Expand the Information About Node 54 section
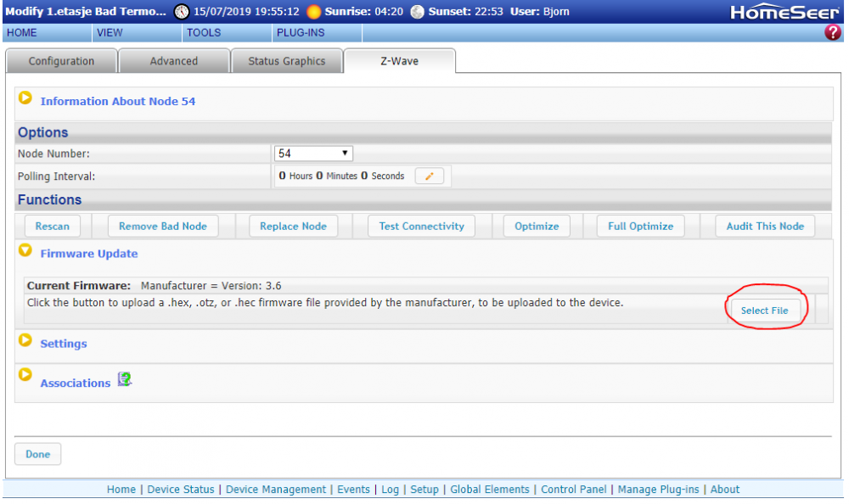849x504 pixels. 25,98
